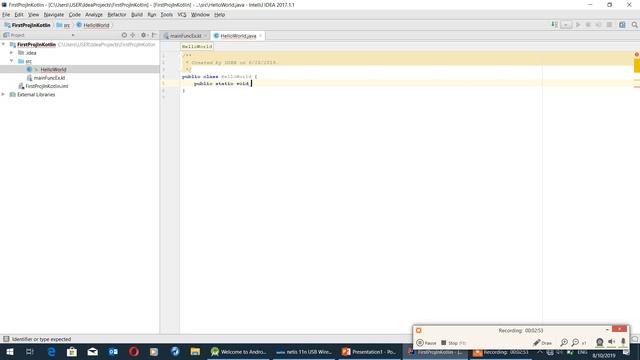This screenshot has height=360, width=640.
Task: Close the mainFuncEx.kt tab
Action: coord(205,36)
